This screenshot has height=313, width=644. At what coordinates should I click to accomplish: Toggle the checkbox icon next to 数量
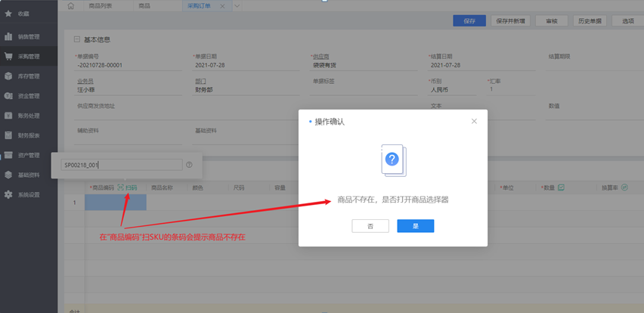(x=561, y=187)
